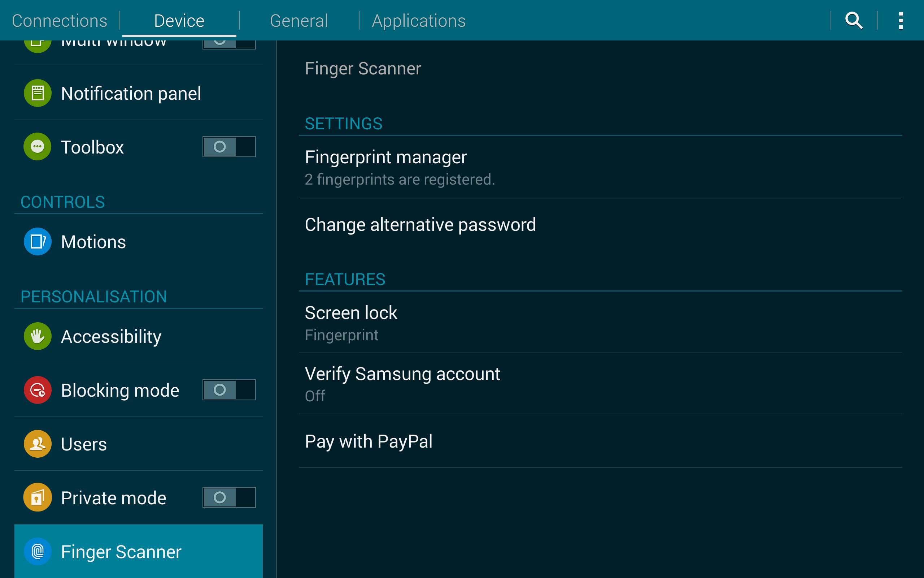
Task: Toggle the Multi window switch
Action: 229,44
